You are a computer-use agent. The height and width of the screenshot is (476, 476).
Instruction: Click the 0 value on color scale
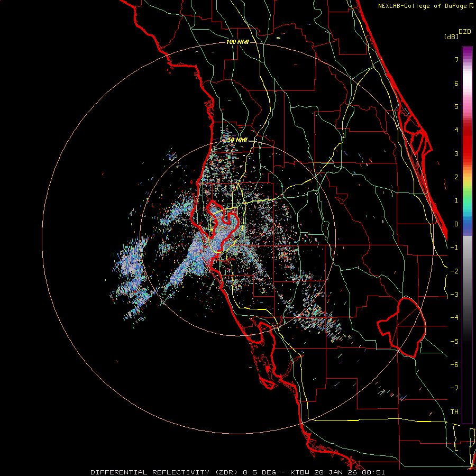(456, 224)
